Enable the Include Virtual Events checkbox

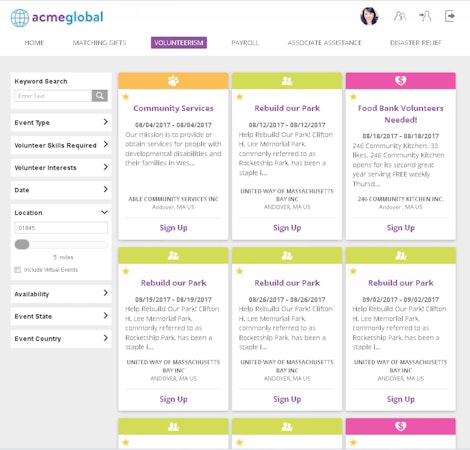pyautogui.click(x=18, y=270)
